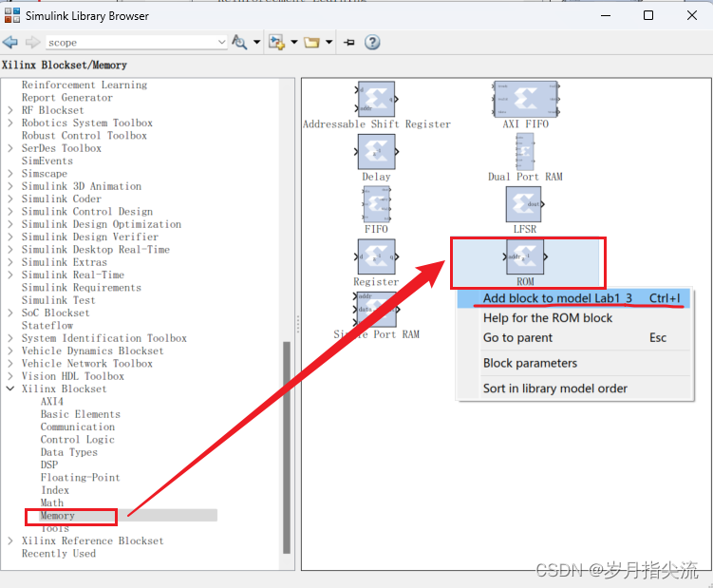This screenshot has height=588, width=713.
Task: Choose Sort in library model order
Action: click(573, 389)
